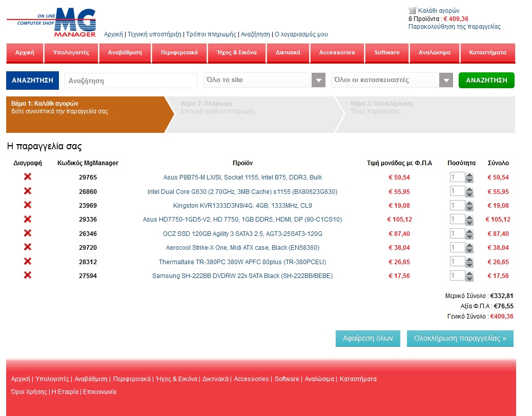This screenshot has width=532, height=416.
Task: Adjust quantity stepper for Intel G630
Action: 469,192
